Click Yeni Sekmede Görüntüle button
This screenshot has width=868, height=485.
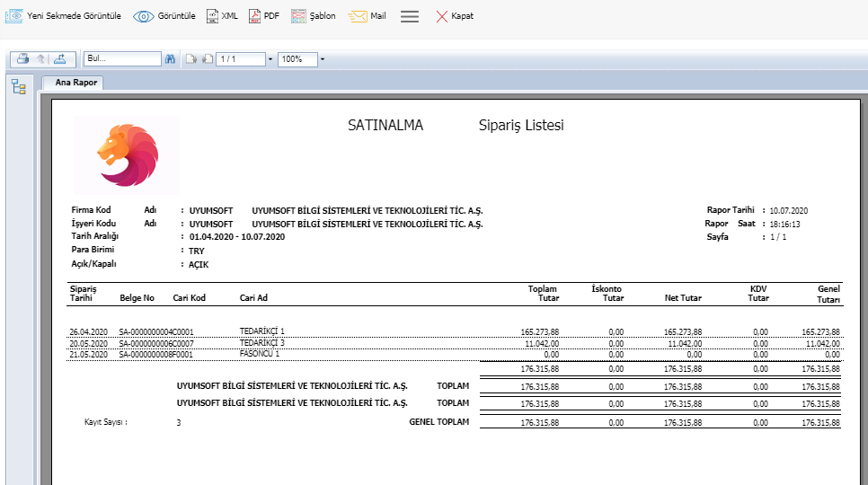pos(63,16)
